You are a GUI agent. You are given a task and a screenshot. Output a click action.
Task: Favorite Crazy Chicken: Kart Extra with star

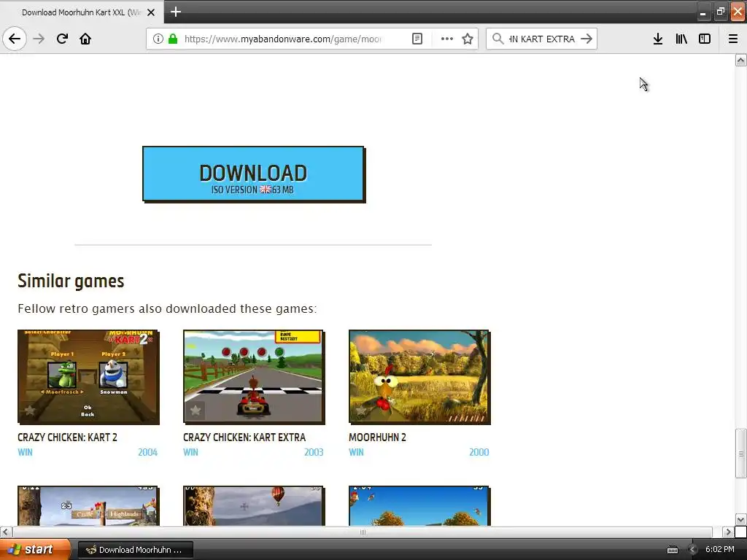click(196, 410)
